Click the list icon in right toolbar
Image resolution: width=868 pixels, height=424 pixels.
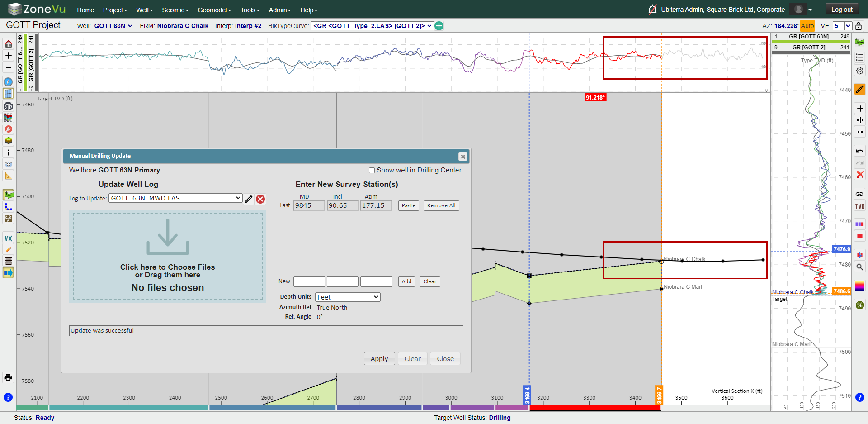pos(860,57)
